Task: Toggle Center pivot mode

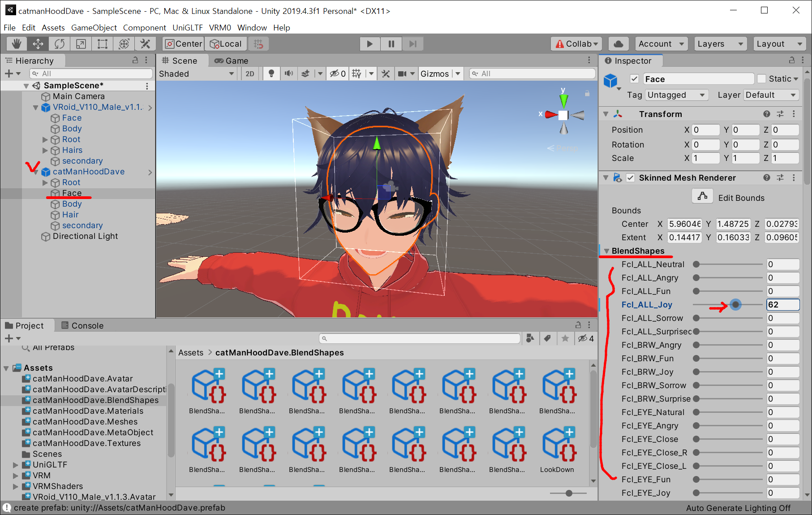Action: (x=184, y=44)
